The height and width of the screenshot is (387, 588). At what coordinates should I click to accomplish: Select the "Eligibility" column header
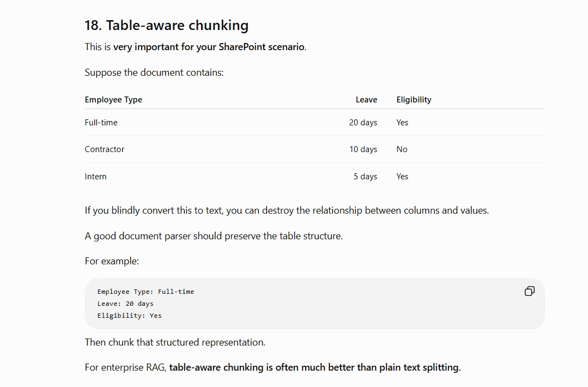(414, 100)
